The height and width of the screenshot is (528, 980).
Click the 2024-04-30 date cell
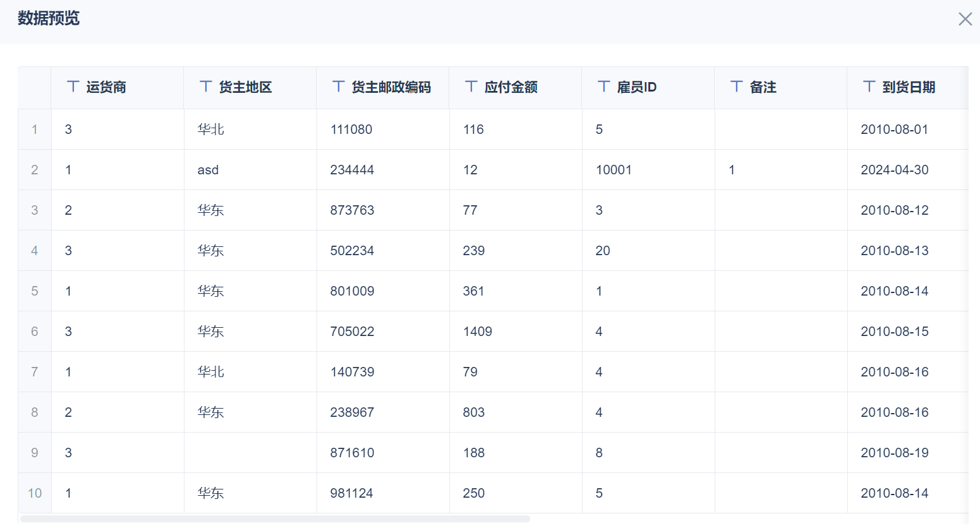click(894, 170)
